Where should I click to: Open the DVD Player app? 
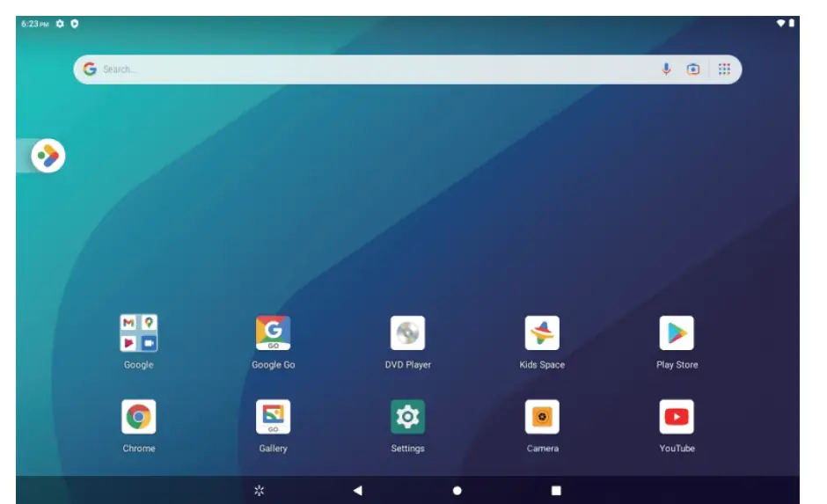click(x=407, y=333)
